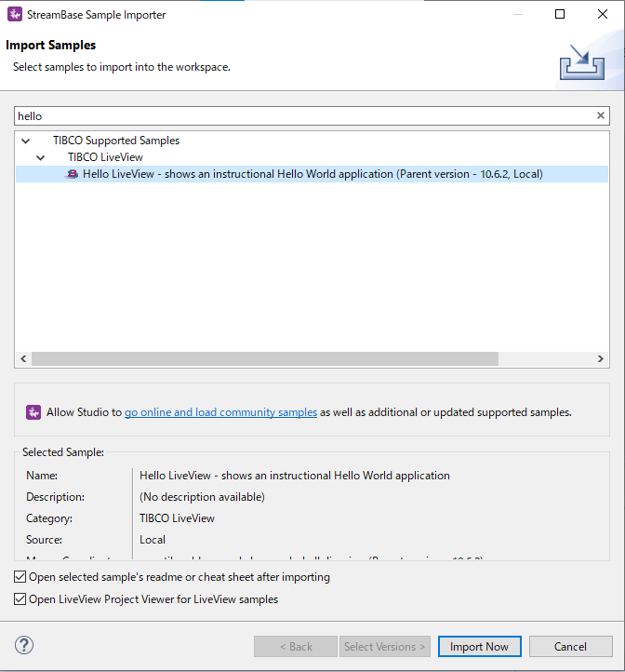Toggle Open LiveView Project Viewer checkbox
This screenshot has width=625, height=672.
pos(20,598)
